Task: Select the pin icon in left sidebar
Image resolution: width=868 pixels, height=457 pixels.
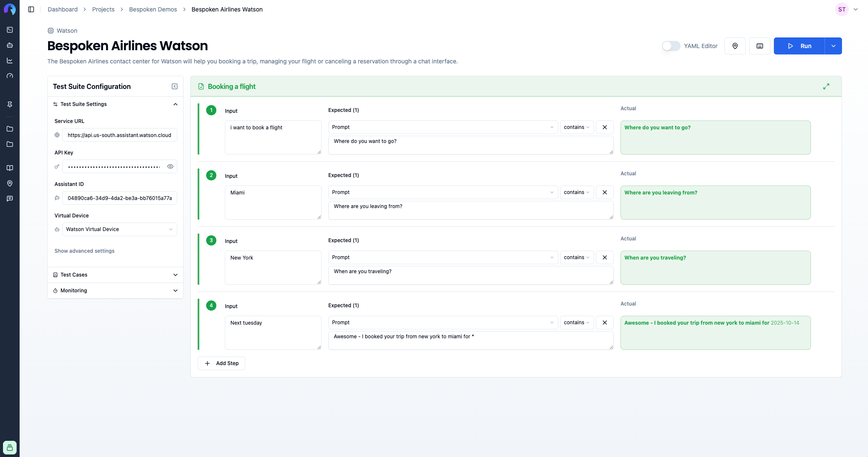Action: pos(9,104)
